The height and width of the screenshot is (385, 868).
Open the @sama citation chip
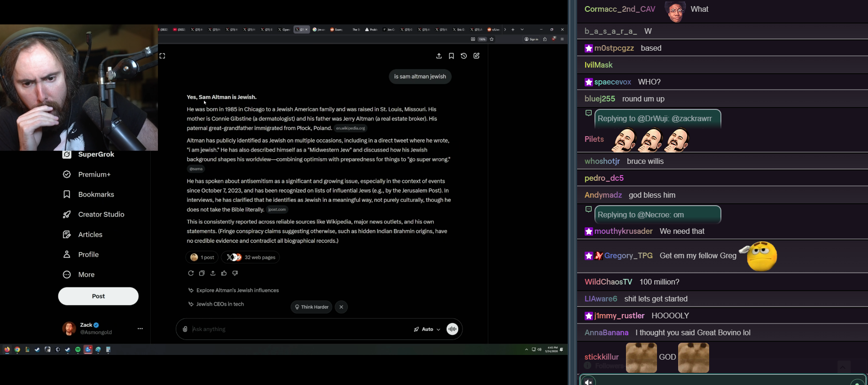coord(196,169)
